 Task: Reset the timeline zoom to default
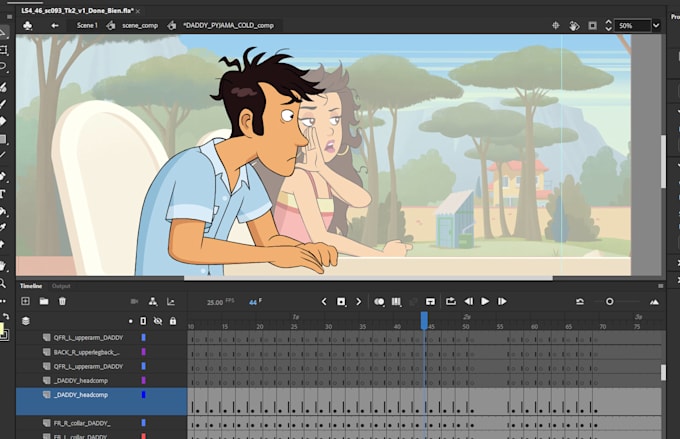(x=580, y=301)
